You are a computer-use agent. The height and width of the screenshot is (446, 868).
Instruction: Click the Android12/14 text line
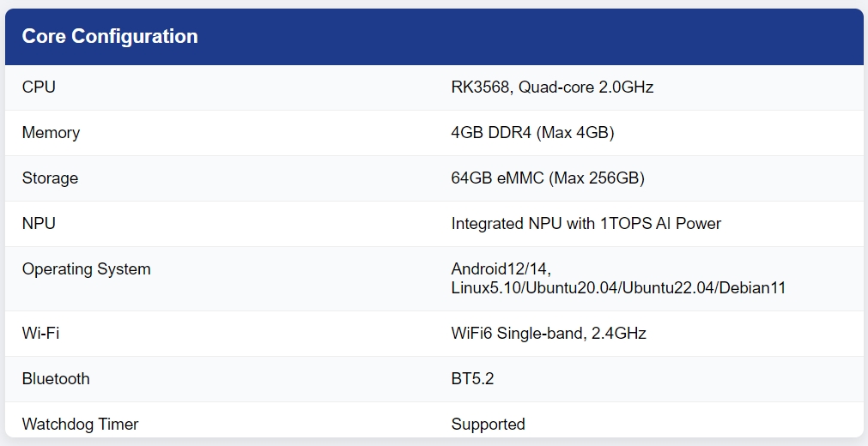tap(501, 269)
